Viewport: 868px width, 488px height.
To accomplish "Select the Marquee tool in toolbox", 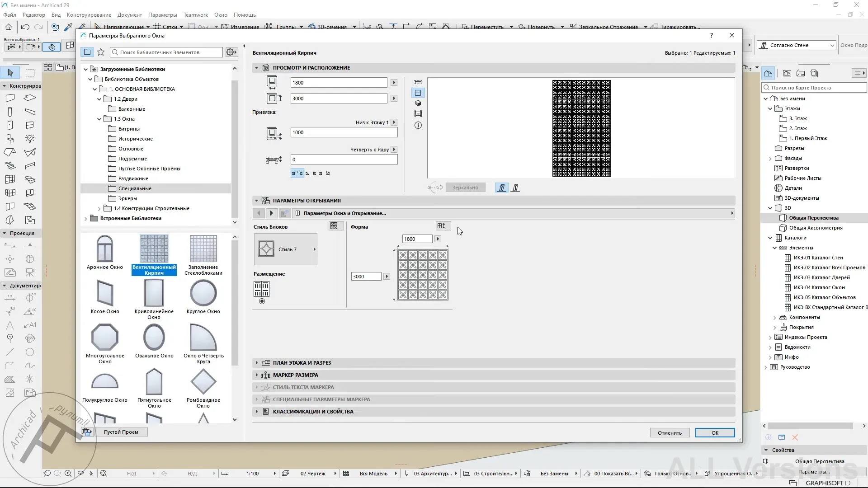I will pyautogui.click(x=30, y=72).
